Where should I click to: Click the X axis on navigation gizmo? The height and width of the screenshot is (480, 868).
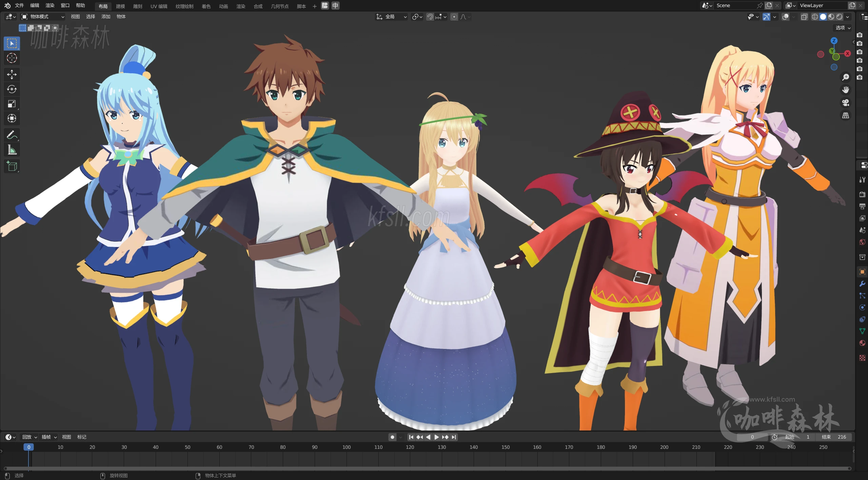[x=847, y=54]
